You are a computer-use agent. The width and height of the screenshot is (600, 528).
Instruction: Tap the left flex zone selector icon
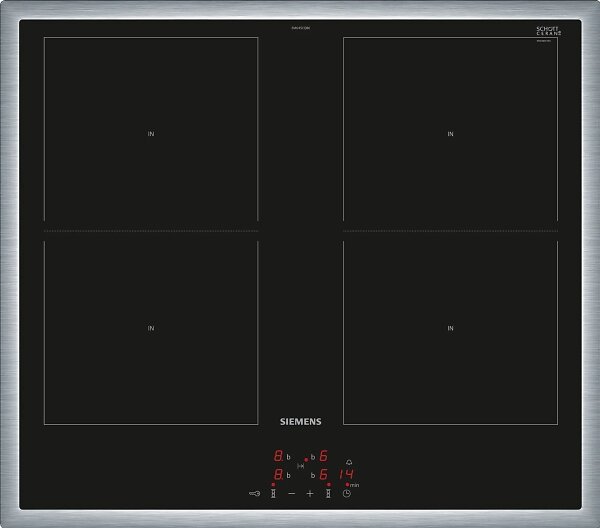[273, 494]
